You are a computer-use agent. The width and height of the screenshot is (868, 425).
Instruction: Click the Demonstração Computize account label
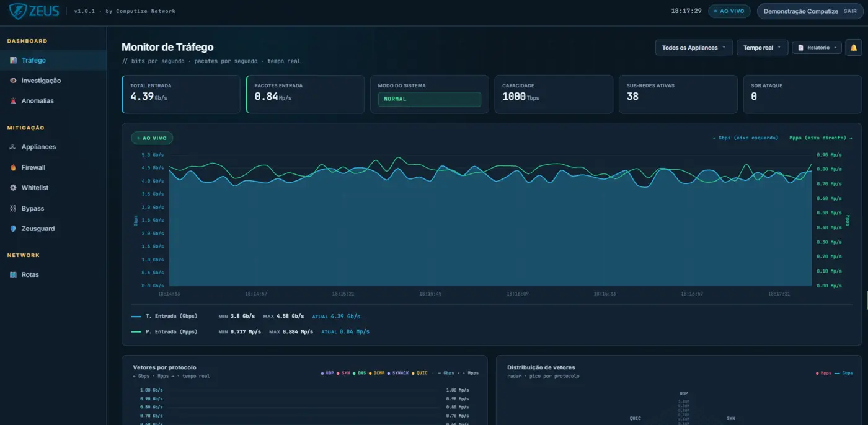tap(800, 11)
